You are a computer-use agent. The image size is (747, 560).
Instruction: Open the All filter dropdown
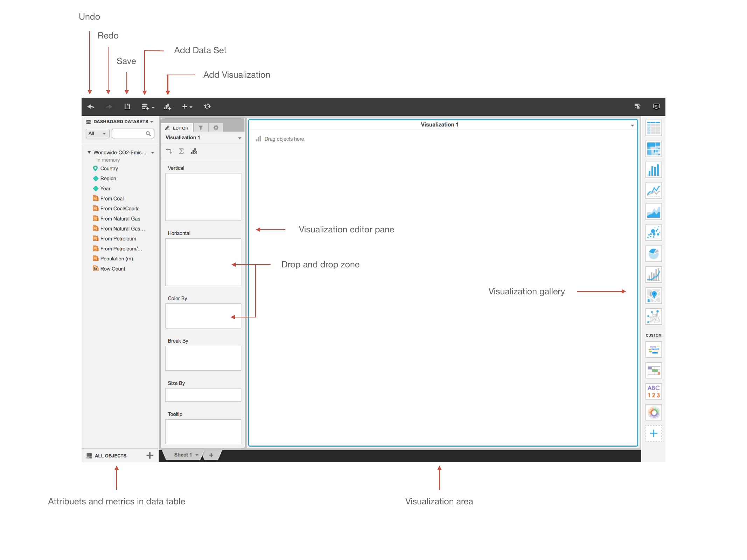97,134
